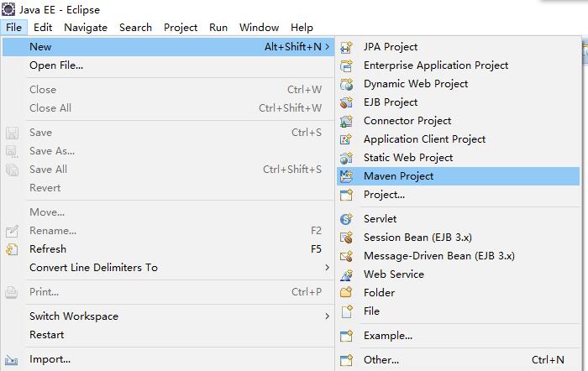Click the Servlet icon
Screen dimensions: 588x371
[346, 219]
